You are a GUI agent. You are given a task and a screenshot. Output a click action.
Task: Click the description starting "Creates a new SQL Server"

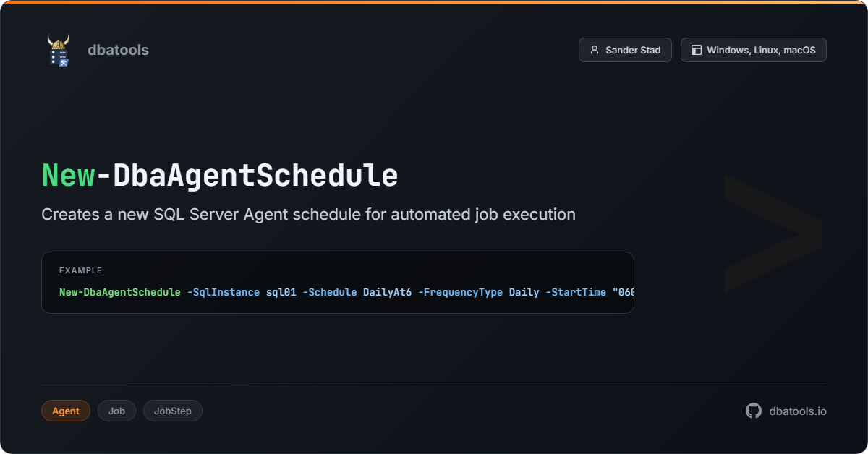pyautogui.click(x=308, y=215)
